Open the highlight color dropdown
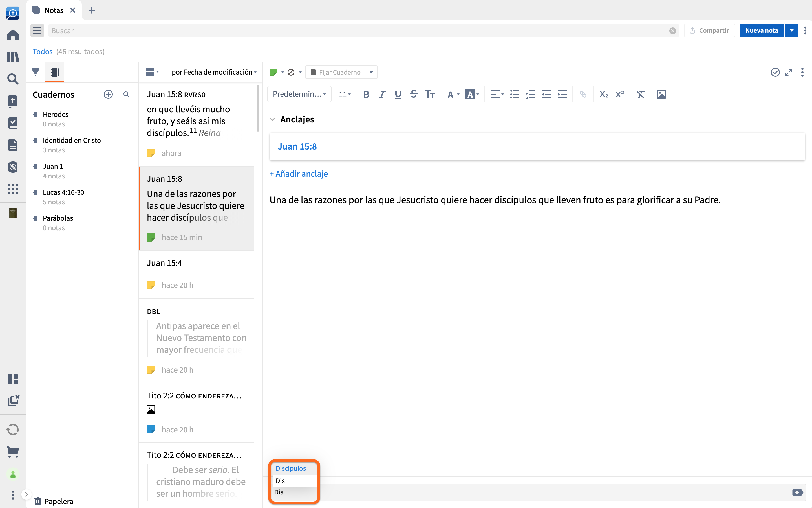Viewport: 812px width, 508px height. [472, 95]
